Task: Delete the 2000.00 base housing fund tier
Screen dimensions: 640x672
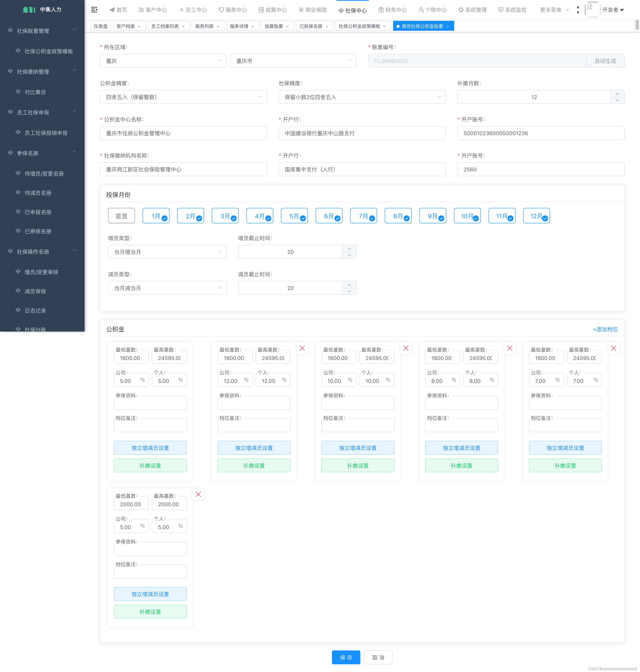Action: coord(198,494)
